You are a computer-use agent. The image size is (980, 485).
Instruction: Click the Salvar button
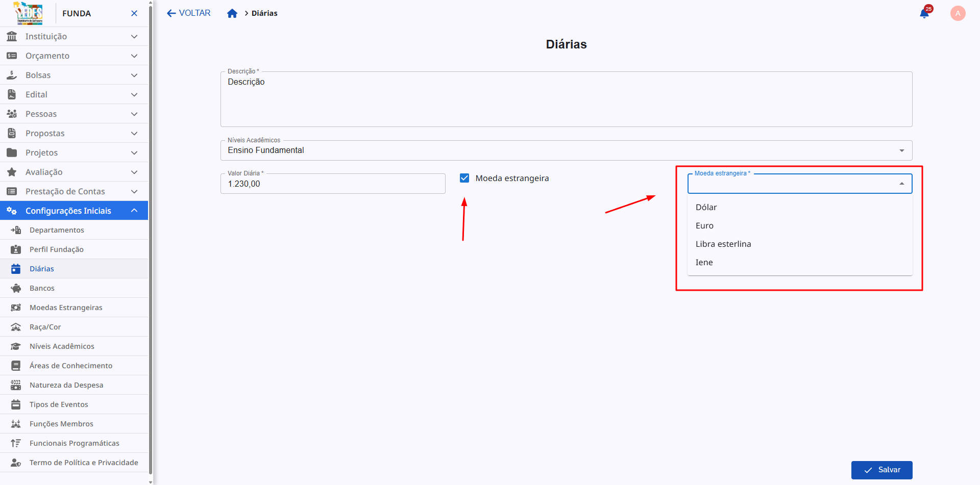[x=881, y=470]
